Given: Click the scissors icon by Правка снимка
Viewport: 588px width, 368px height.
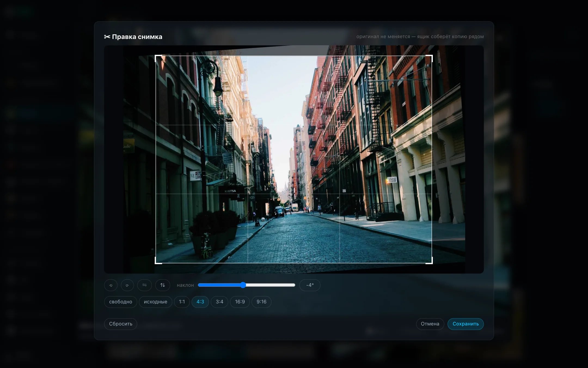Looking at the screenshot, I should (x=107, y=37).
